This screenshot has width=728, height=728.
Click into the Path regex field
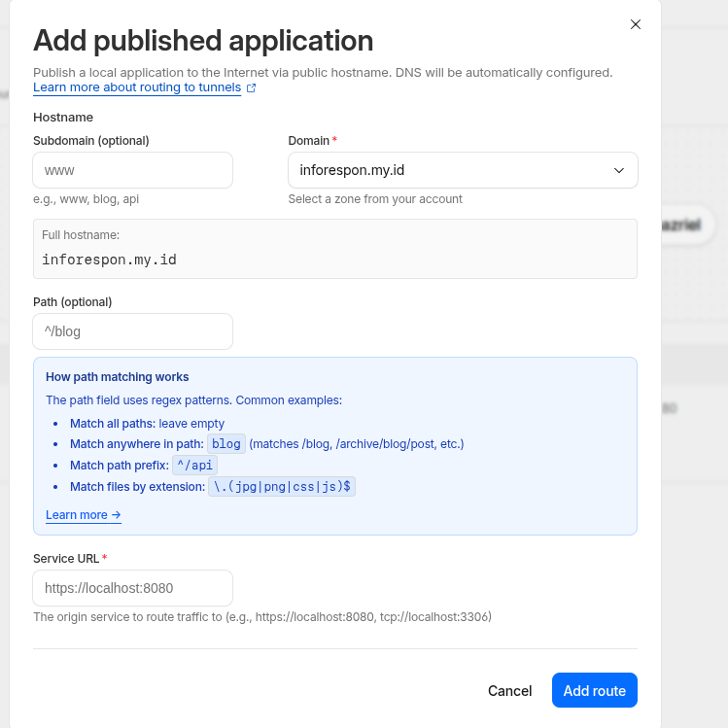133,331
